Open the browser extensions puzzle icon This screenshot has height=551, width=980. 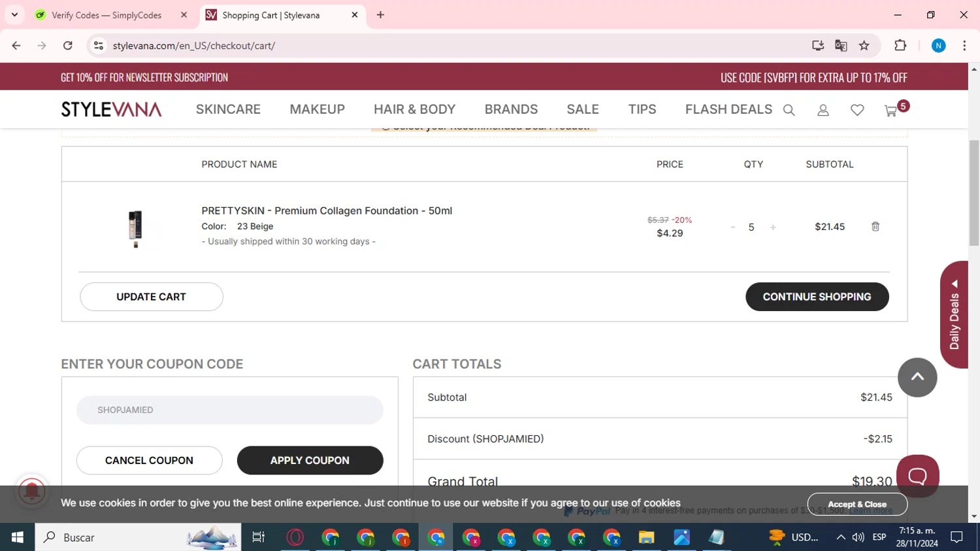pyautogui.click(x=900, y=46)
